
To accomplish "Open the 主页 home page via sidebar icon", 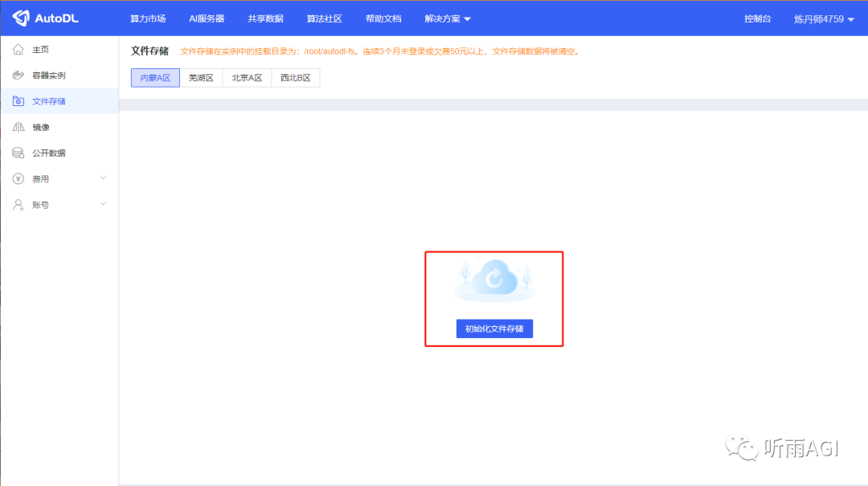I will (18, 49).
